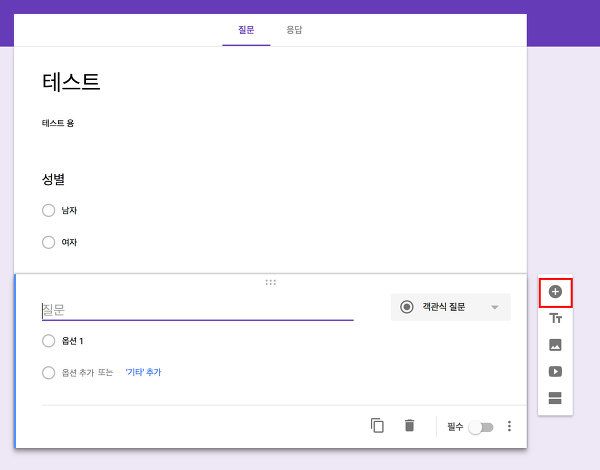Click the form title 테스트
600x470 pixels.
[x=71, y=82]
